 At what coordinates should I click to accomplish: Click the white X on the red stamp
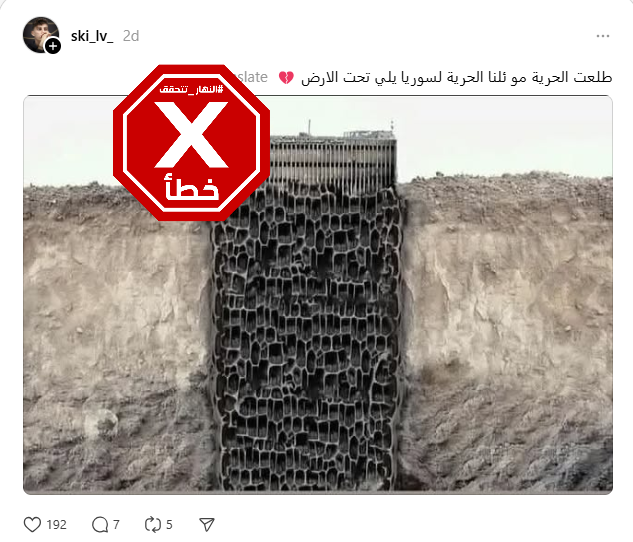click(x=191, y=134)
